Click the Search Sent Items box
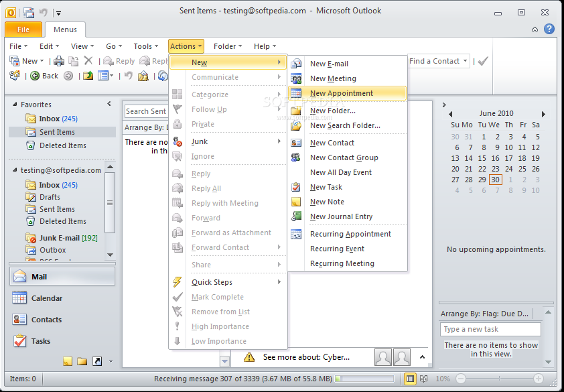564x392 pixels. (x=147, y=112)
